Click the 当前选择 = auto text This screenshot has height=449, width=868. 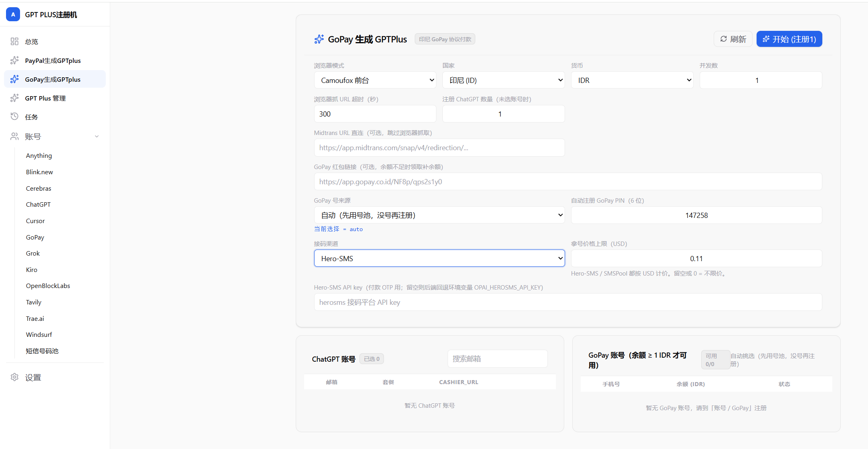339,229
